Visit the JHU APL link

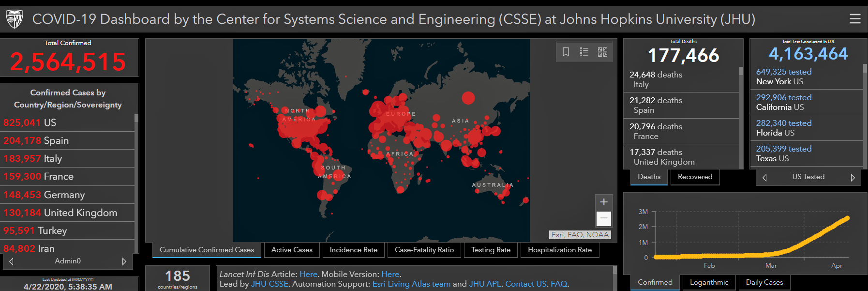(485, 284)
